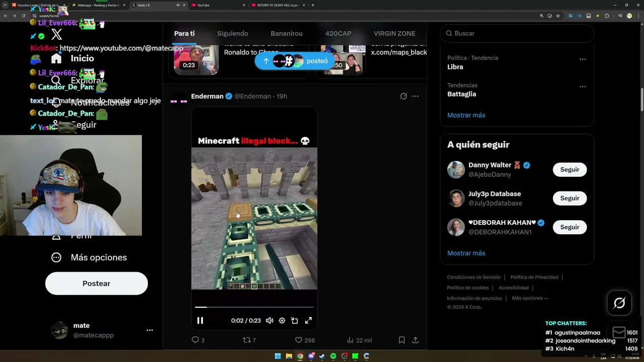Open Política de Privacidad link
Image resolution: width=644 pixels, height=362 pixels.
coord(534,277)
